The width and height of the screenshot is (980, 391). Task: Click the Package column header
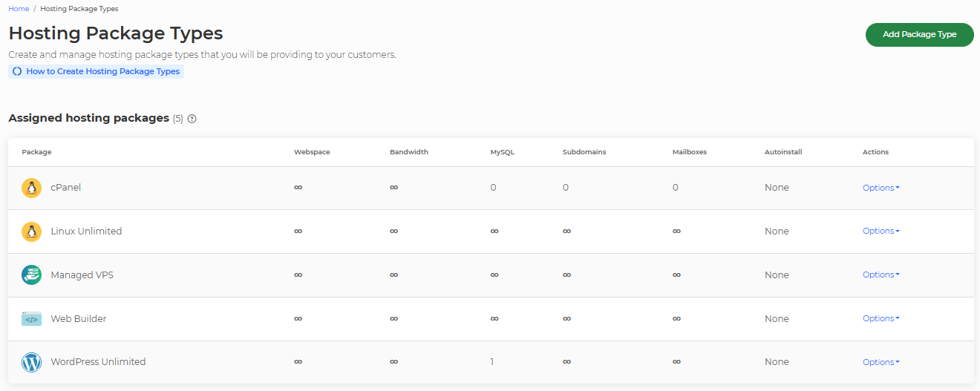pos(36,152)
